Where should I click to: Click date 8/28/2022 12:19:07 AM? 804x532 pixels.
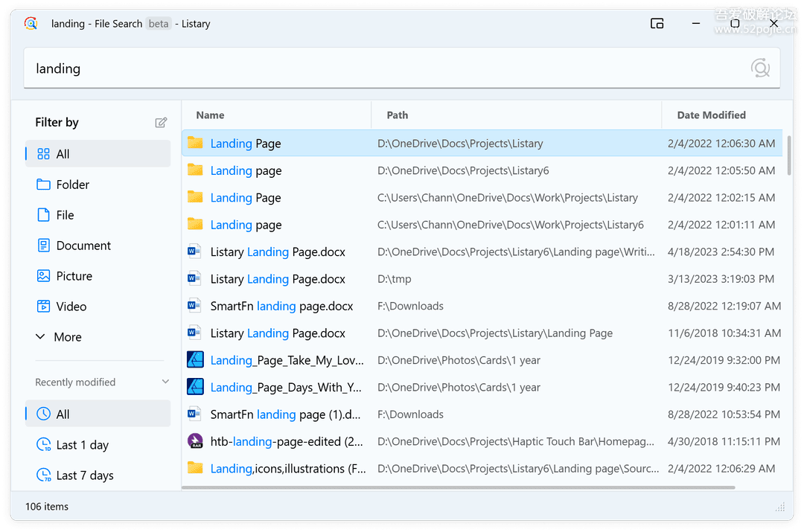[x=724, y=306]
